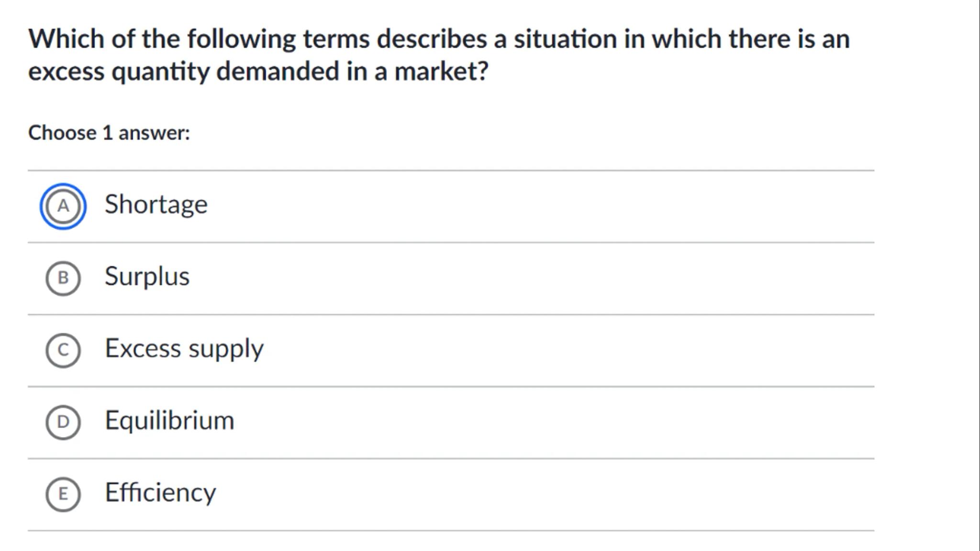Mark radio button E for Efficiency
Image resolution: width=980 pixels, height=551 pixels.
[63, 494]
